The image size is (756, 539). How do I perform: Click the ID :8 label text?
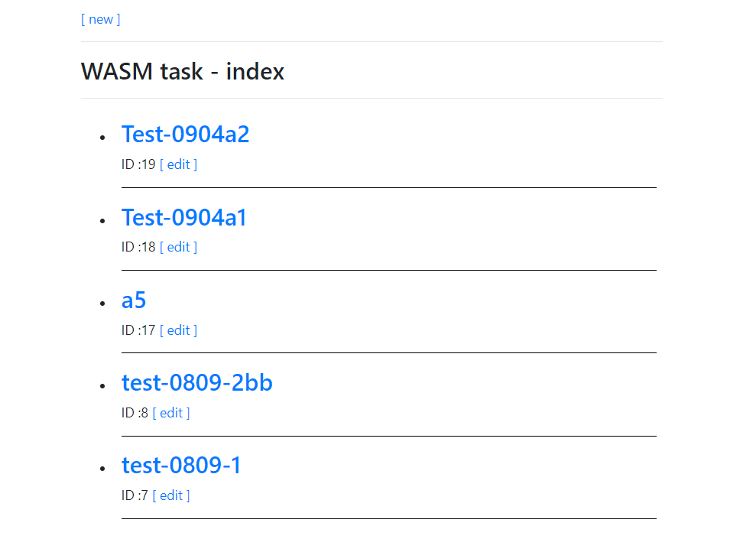[x=135, y=413]
